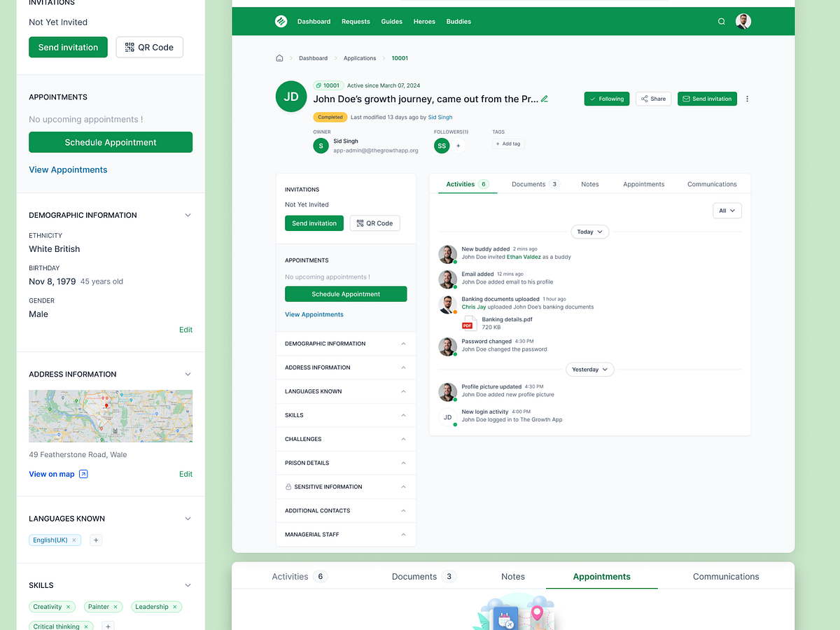Click the plus icon next to followers

tap(458, 146)
